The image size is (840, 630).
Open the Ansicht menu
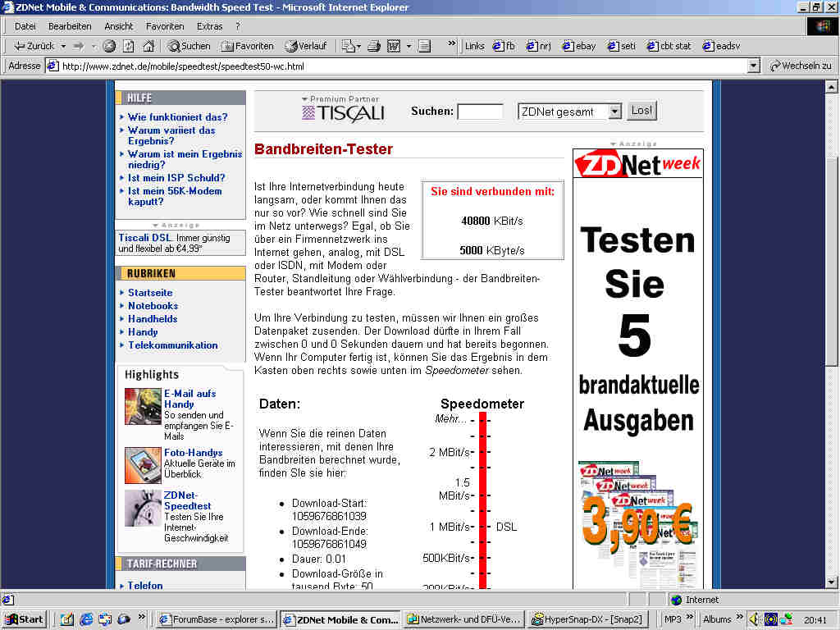(118, 26)
